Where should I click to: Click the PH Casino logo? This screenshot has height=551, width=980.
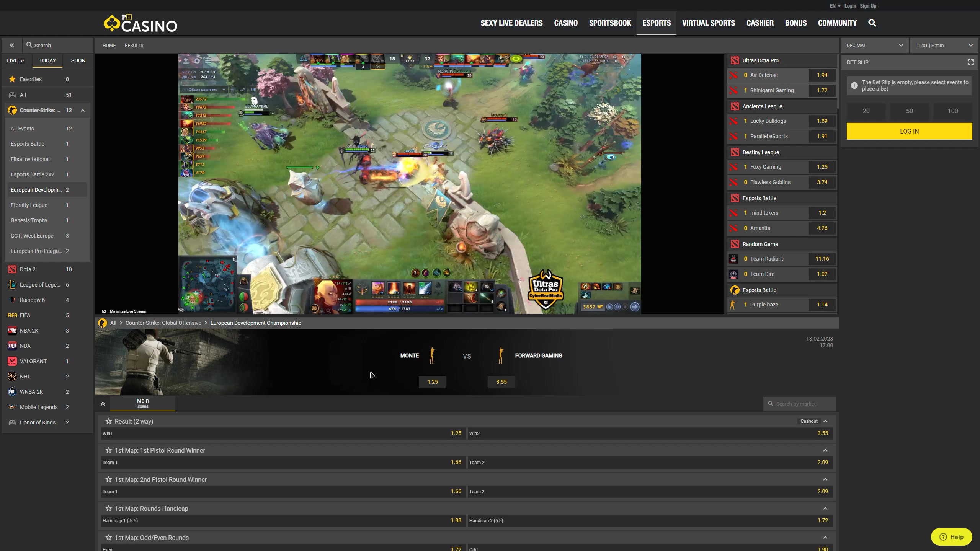140,23
